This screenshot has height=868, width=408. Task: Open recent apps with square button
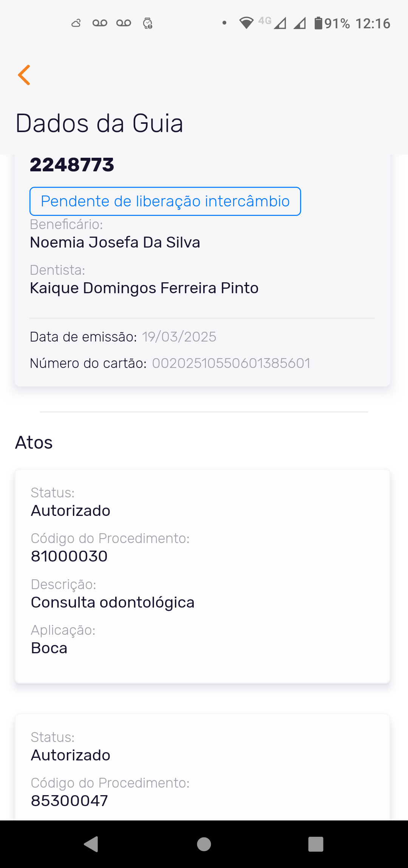[x=316, y=844]
